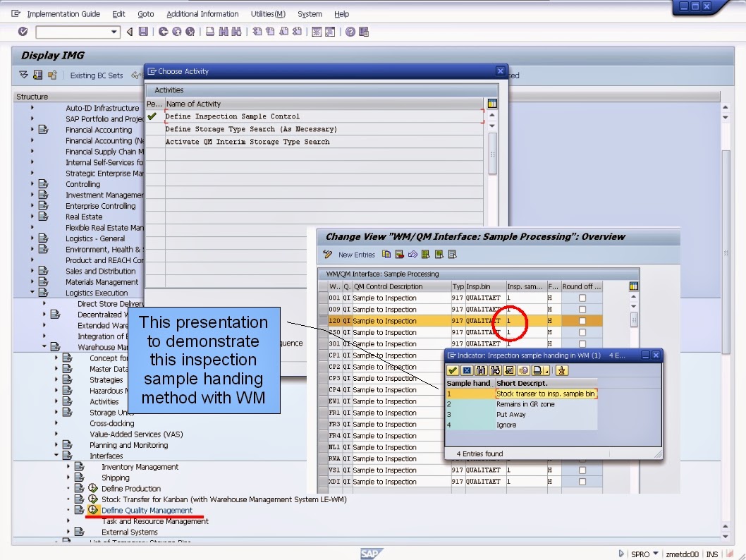This screenshot has height=560, width=746.
Task: Click the Find icon in the standard toolbar
Action: click(x=222, y=31)
